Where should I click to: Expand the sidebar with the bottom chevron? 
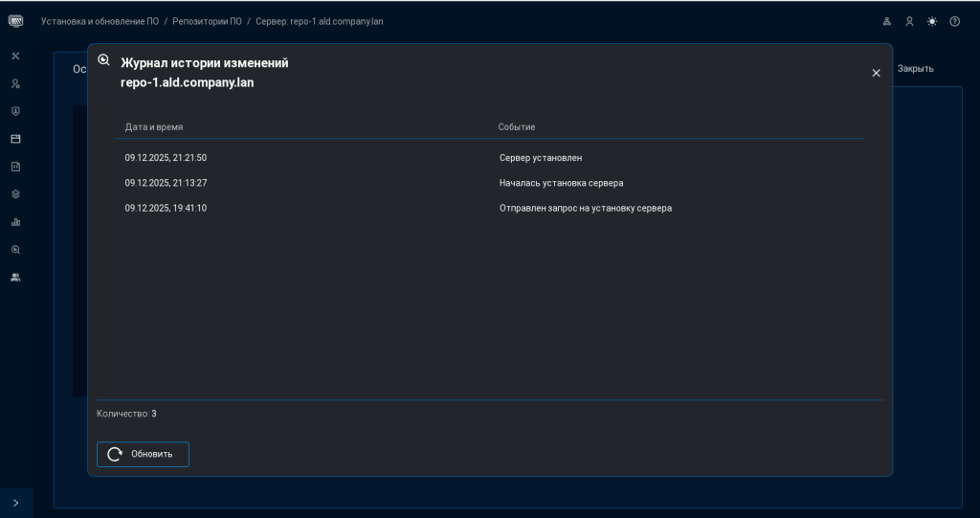pos(15,503)
